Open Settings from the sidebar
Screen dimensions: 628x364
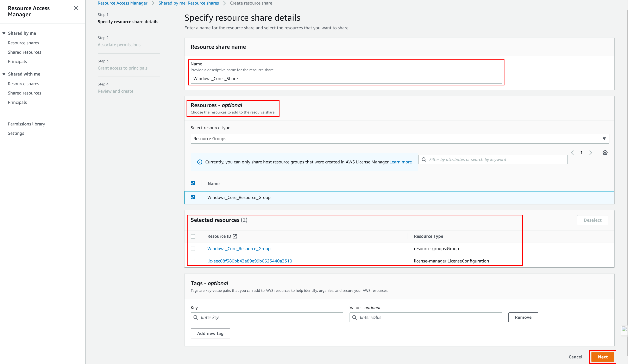[x=16, y=133]
